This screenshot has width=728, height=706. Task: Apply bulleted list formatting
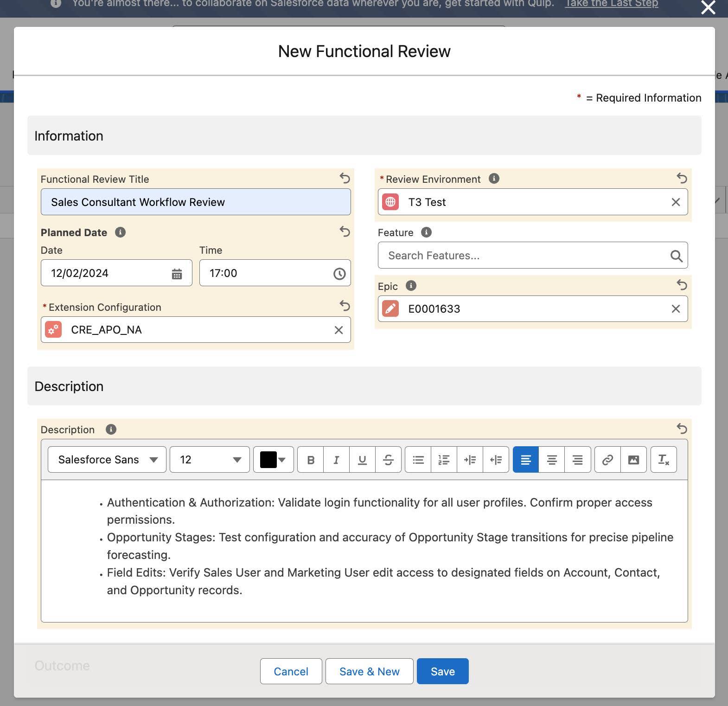point(418,460)
